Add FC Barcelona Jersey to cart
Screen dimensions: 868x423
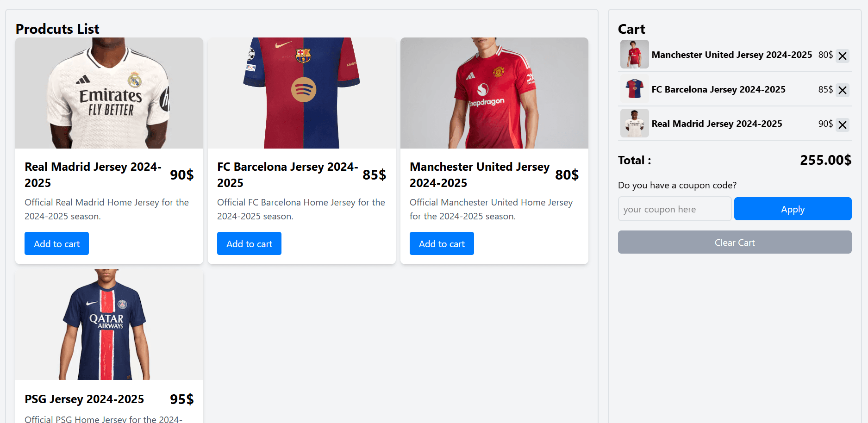pos(249,243)
